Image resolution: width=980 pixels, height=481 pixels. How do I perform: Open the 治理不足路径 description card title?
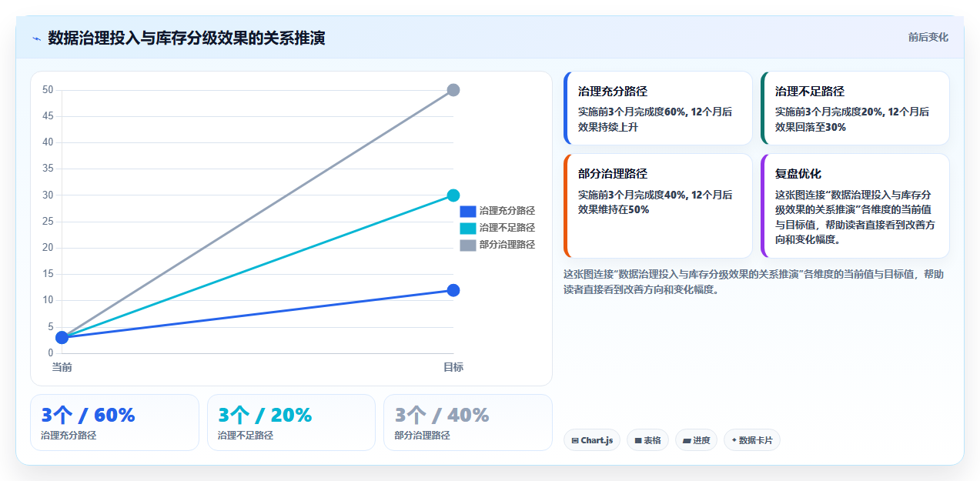tap(810, 91)
